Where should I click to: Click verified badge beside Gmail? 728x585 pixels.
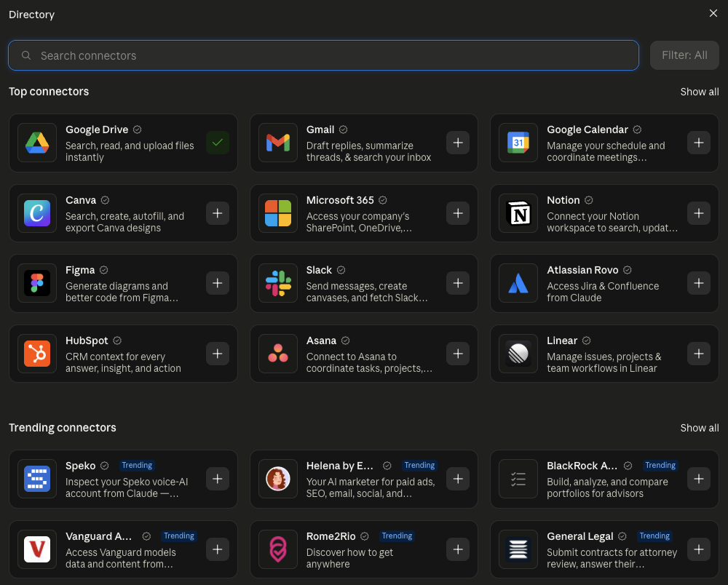[x=343, y=130]
